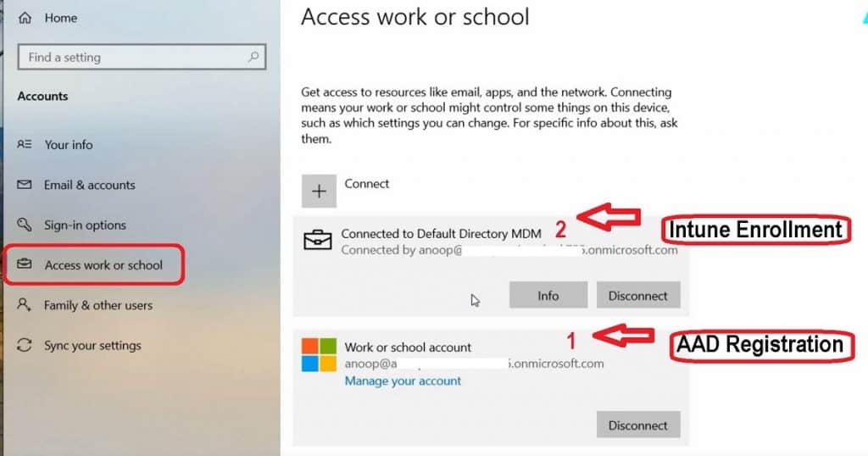Viewport: 868px width, 456px height.
Task: Click the Info button for MDM connection
Action: pos(548,295)
